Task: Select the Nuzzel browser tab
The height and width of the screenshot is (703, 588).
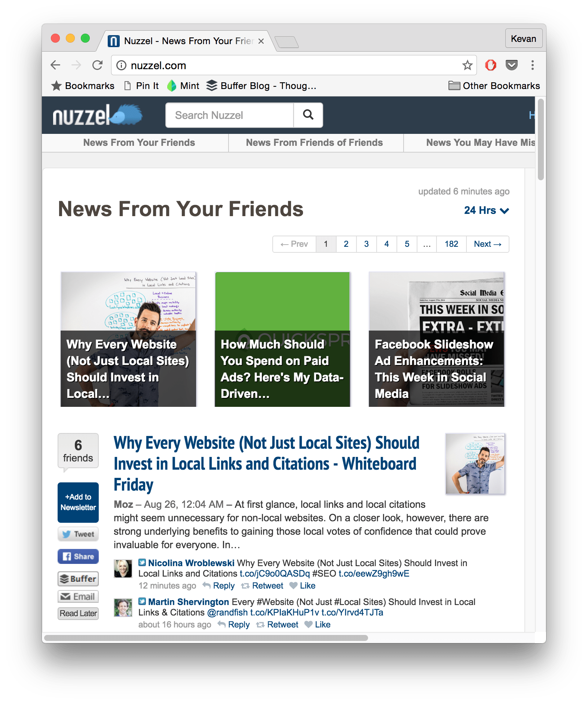Action: point(186,41)
